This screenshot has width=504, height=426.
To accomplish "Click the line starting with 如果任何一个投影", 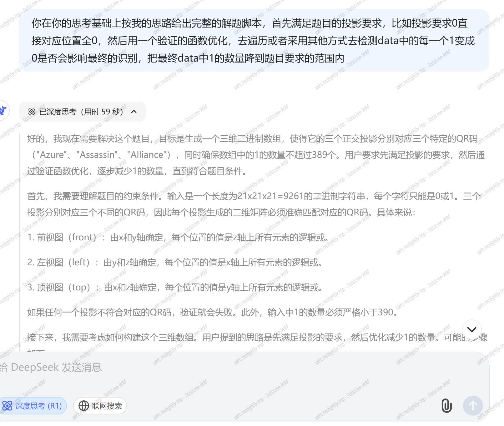I will [213, 313].
